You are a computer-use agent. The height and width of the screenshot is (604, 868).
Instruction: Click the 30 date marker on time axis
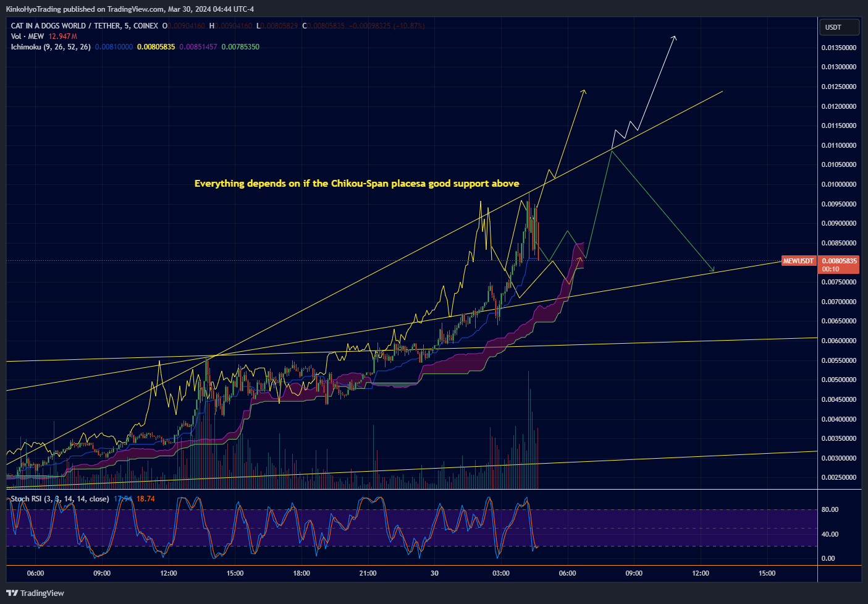434,573
